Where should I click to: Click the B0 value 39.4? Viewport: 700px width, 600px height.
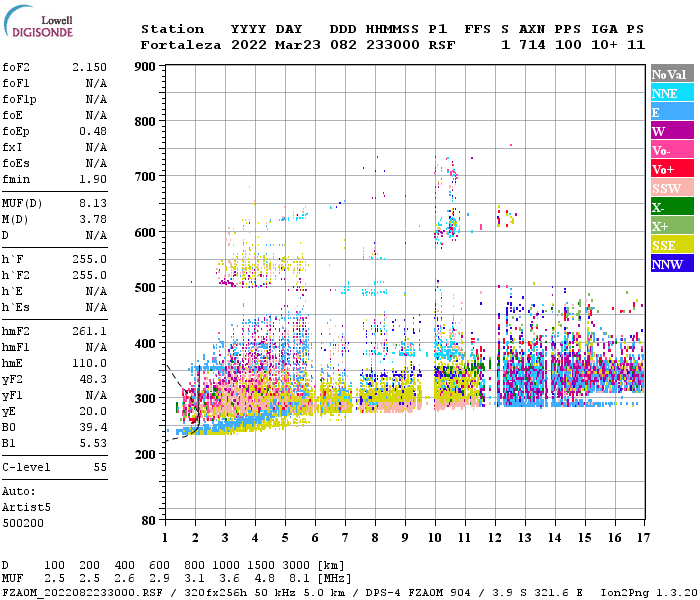93,428
